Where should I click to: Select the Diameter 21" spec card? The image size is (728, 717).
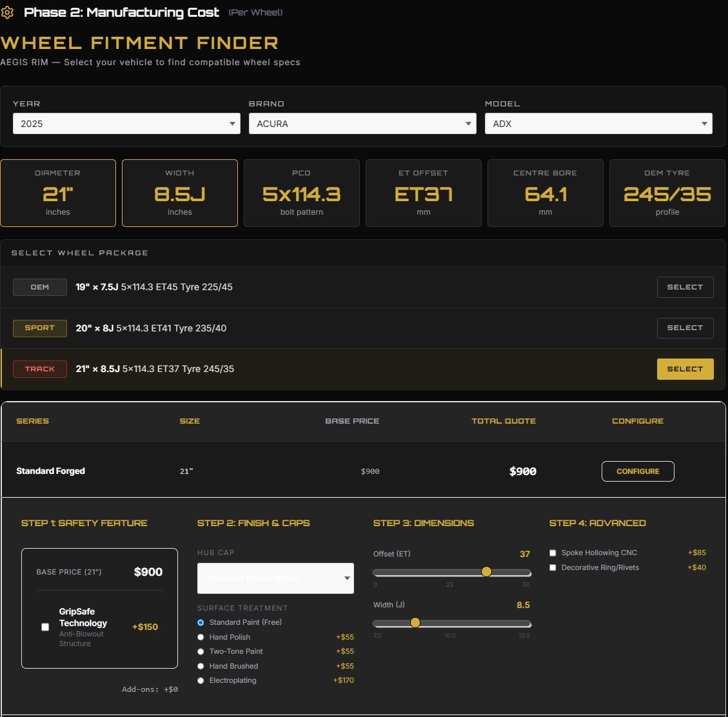pos(58,193)
